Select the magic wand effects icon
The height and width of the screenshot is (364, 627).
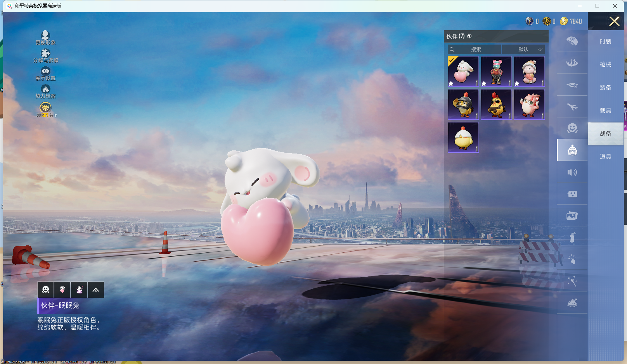[572, 281]
